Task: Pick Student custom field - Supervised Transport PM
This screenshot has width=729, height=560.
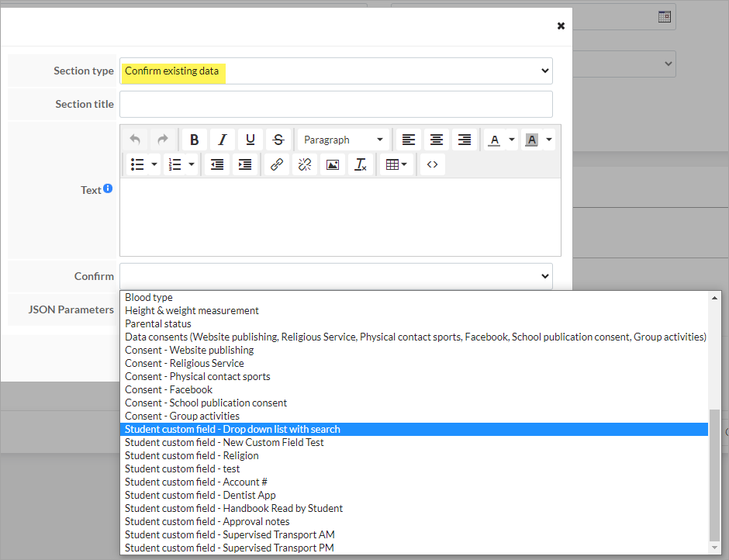Action: pyautogui.click(x=414, y=548)
